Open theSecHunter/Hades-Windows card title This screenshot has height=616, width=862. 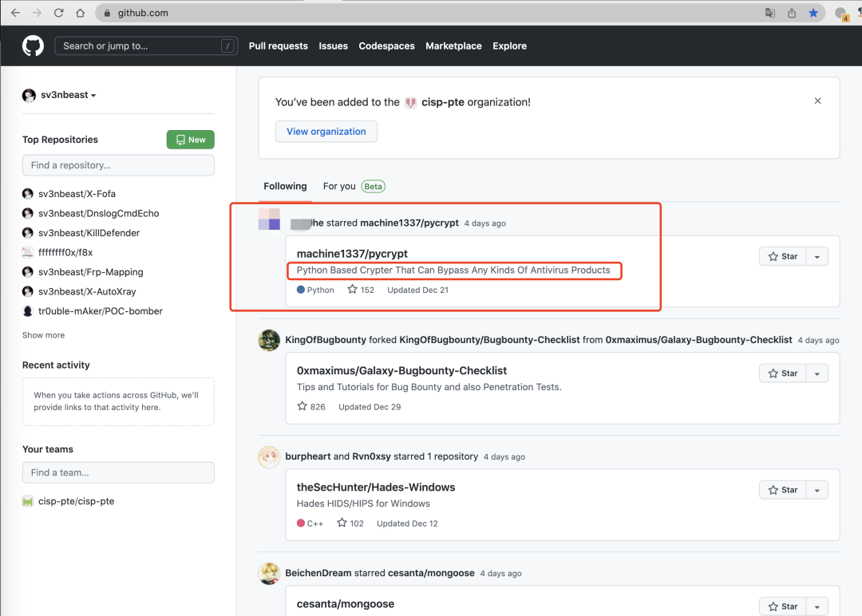(376, 487)
